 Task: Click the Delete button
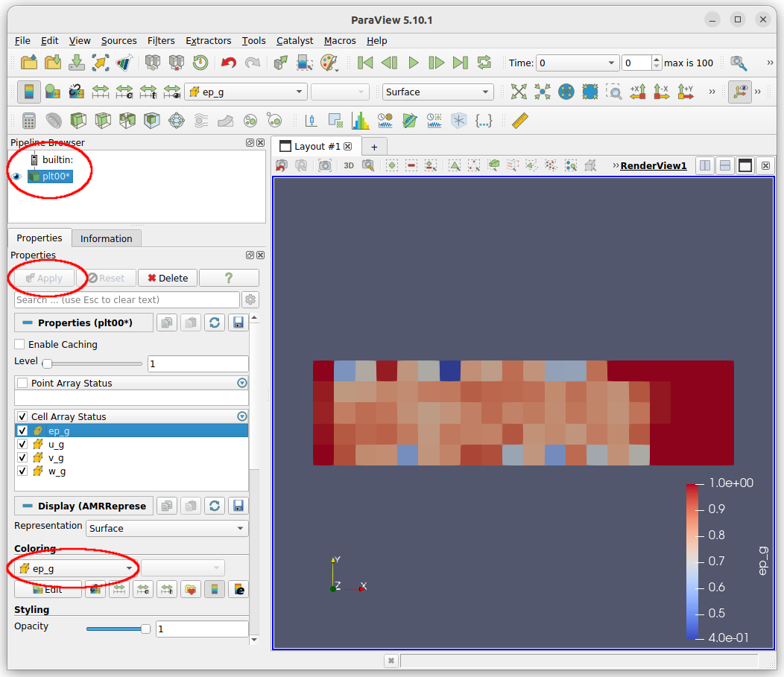click(167, 278)
